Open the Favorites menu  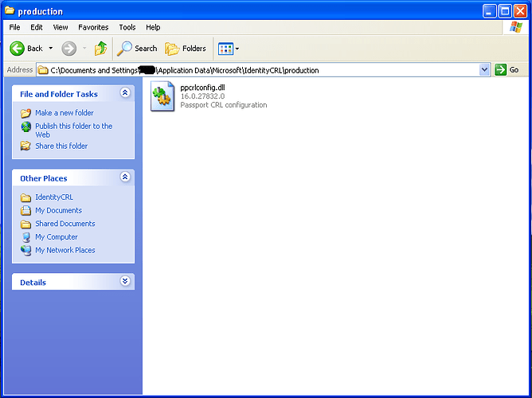[x=93, y=27]
